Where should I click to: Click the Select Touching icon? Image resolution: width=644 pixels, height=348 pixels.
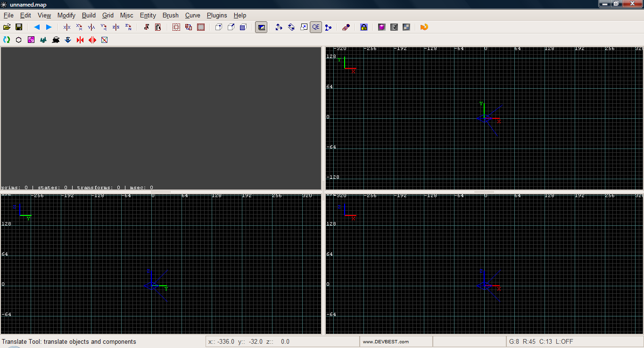point(146,27)
